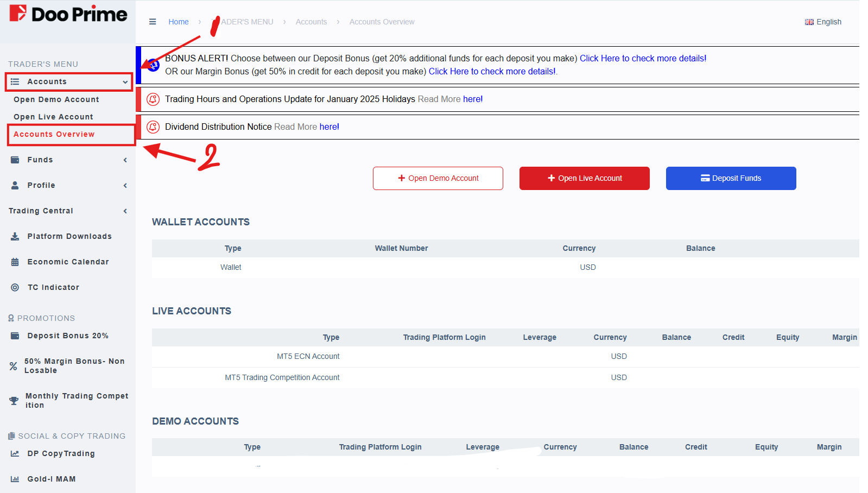Expand the Funds sidebar section

69,160
